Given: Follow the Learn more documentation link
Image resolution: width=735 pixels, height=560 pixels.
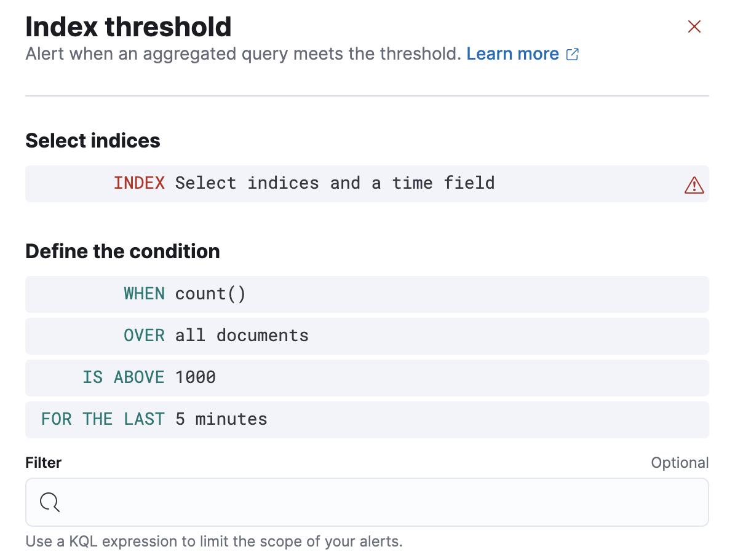Looking at the screenshot, I should pos(512,54).
